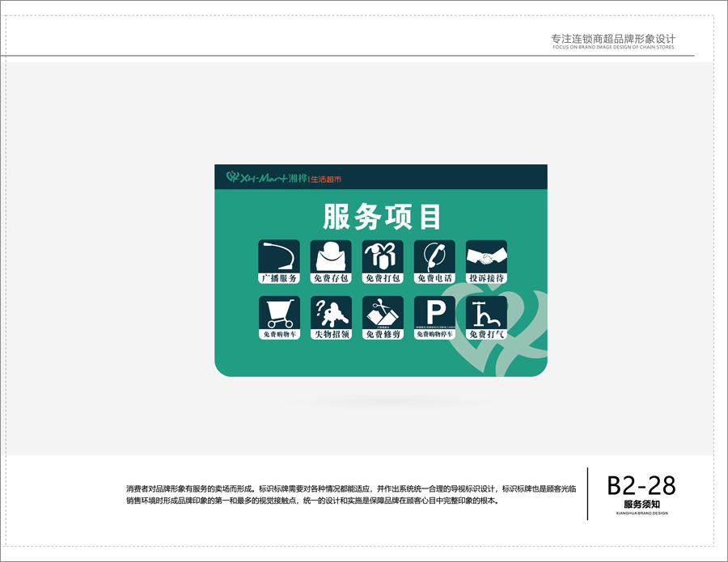This screenshot has width=728, height=562.
Task: Click description line starting 销售环境时形成
Action: click(x=313, y=501)
